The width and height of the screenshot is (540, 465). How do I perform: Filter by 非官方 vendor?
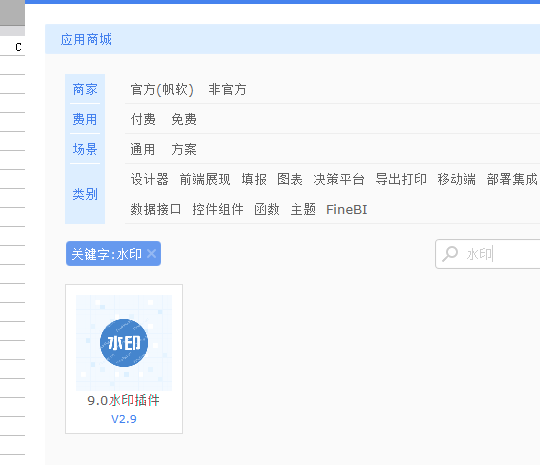pyautogui.click(x=227, y=90)
